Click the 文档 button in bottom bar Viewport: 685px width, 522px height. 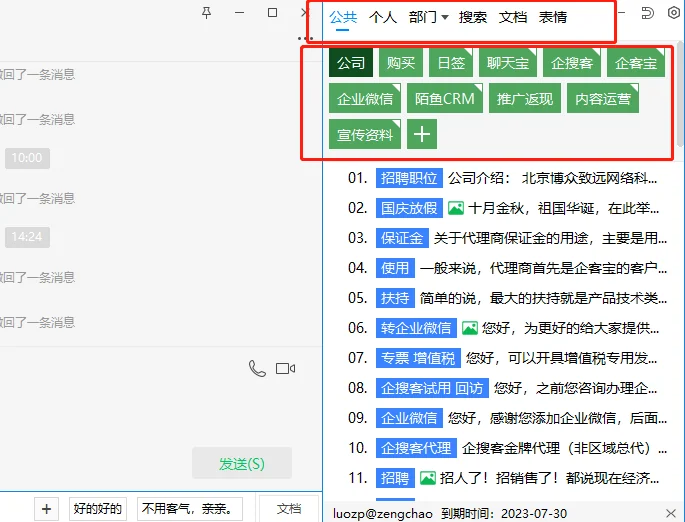point(289,509)
